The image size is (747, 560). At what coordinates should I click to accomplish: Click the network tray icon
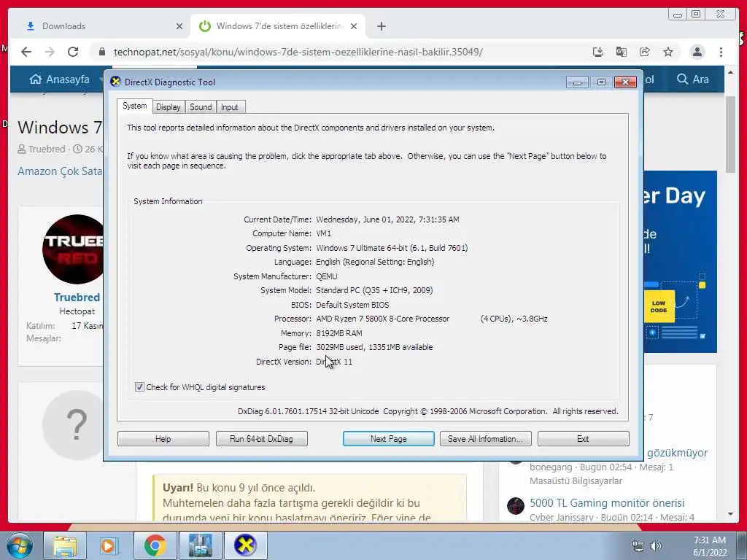(x=638, y=546)
